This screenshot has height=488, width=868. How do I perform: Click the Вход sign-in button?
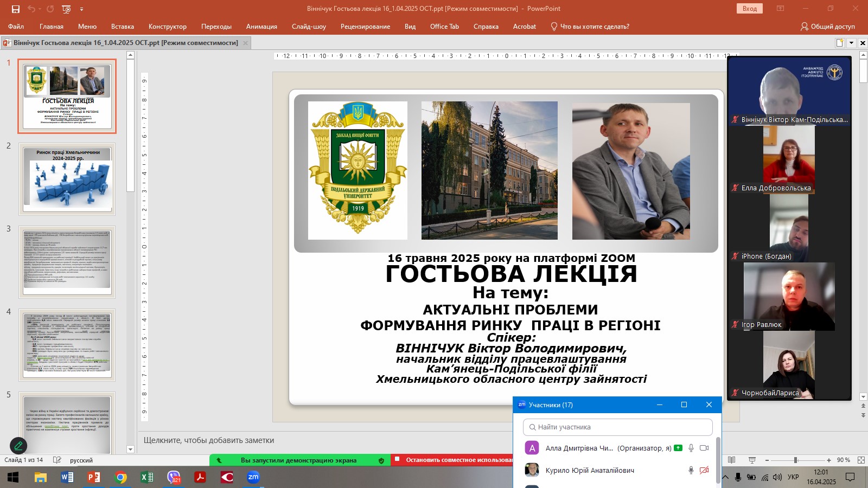click(x=749, y=9)
